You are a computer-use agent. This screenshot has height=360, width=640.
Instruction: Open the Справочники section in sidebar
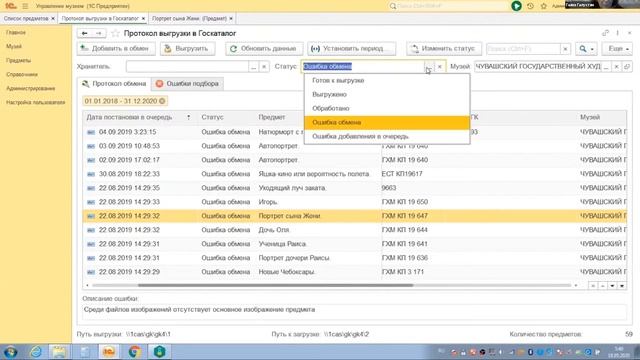click(22, 74)
